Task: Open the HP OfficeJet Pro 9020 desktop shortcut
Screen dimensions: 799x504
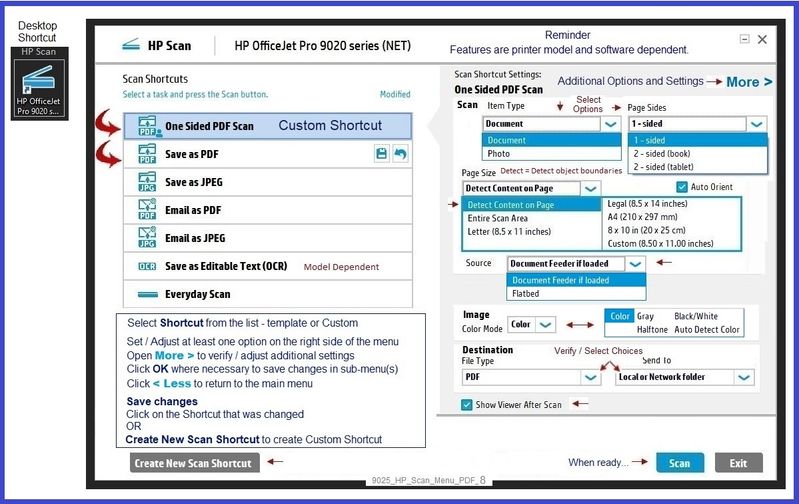Action: (39, 89)
